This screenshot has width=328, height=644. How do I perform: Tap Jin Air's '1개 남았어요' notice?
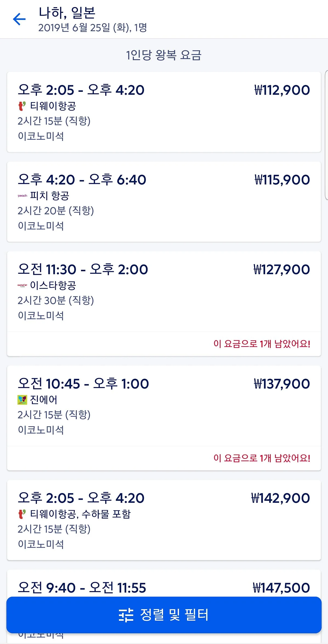pos(262,458)
